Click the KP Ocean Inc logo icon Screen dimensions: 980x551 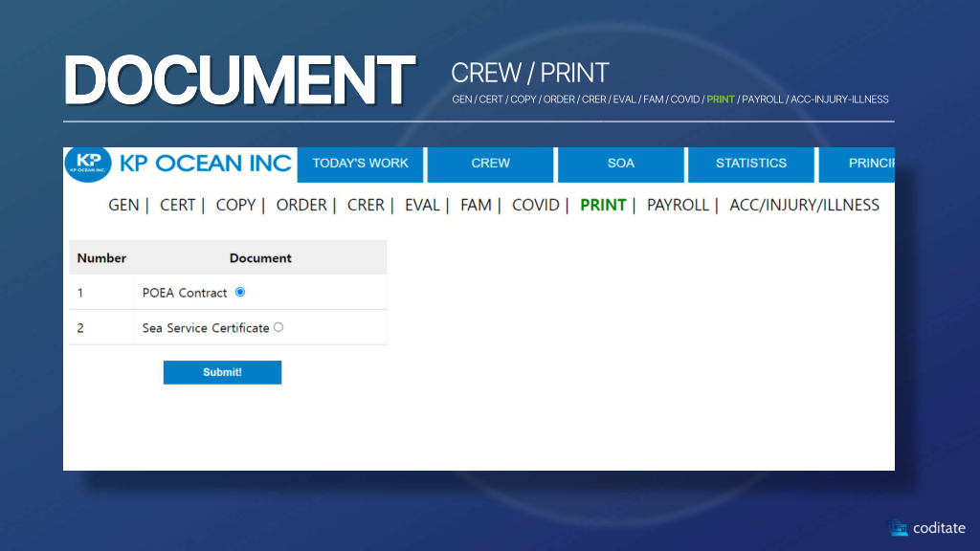click(88, 163)
